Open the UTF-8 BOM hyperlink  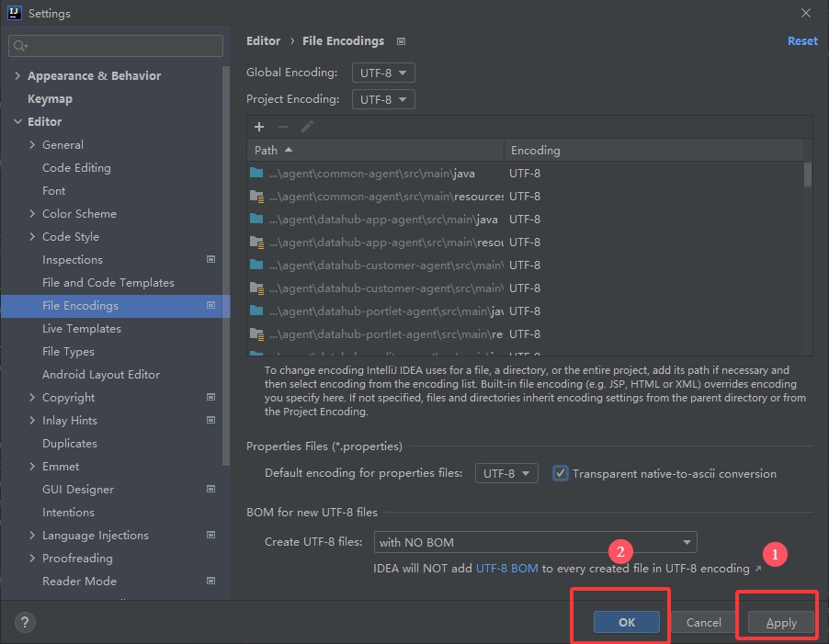pyautogui.click(x=507, y=569)
